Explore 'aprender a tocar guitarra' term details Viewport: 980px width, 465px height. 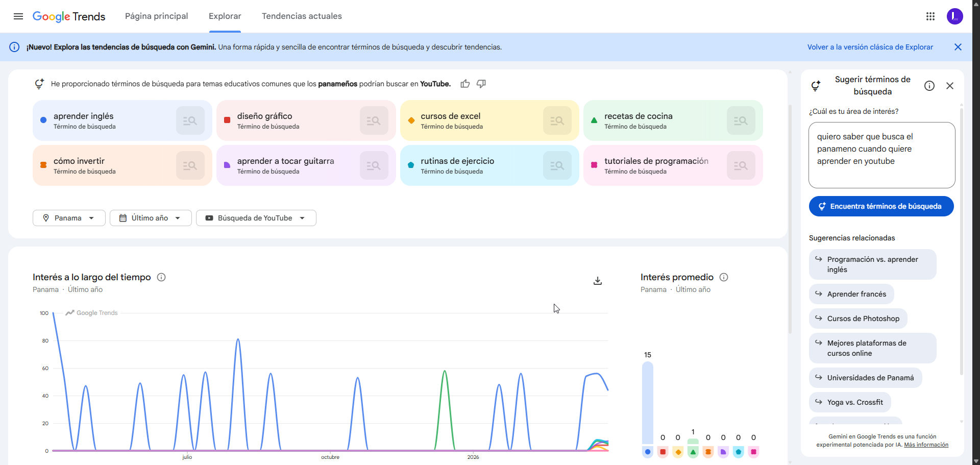374,165
